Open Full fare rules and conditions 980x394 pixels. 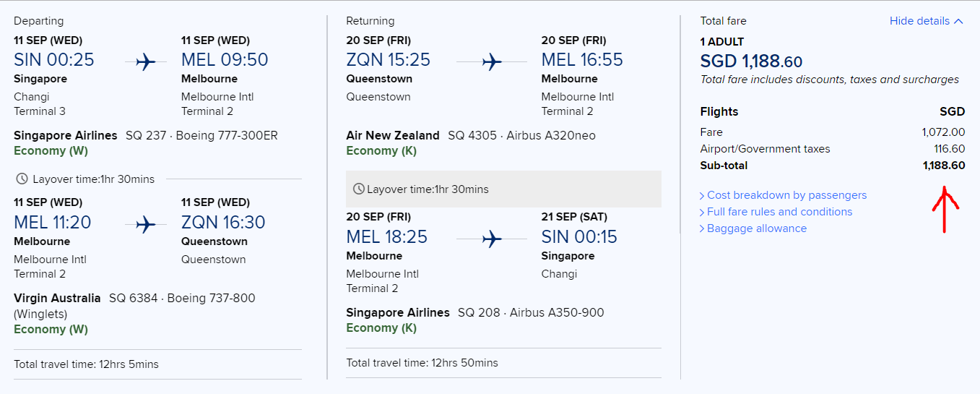click(776, 212)
